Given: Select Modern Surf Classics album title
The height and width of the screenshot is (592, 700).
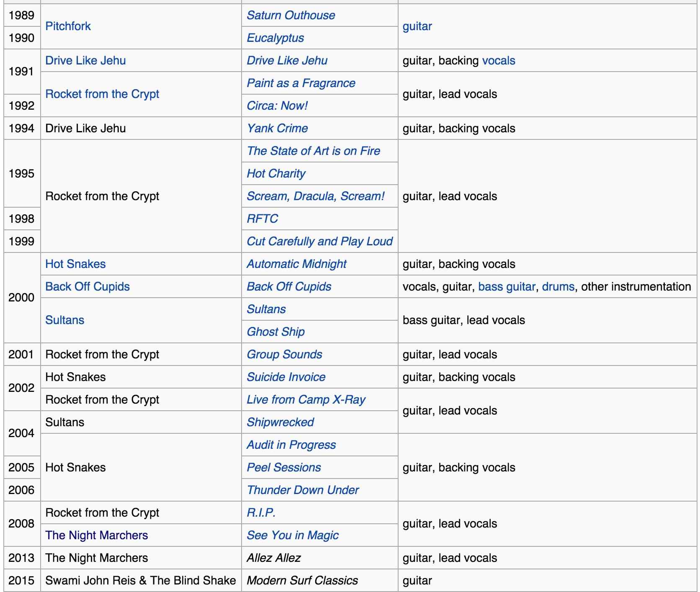Looking at the screenshot, I should [x=302, y=581].
